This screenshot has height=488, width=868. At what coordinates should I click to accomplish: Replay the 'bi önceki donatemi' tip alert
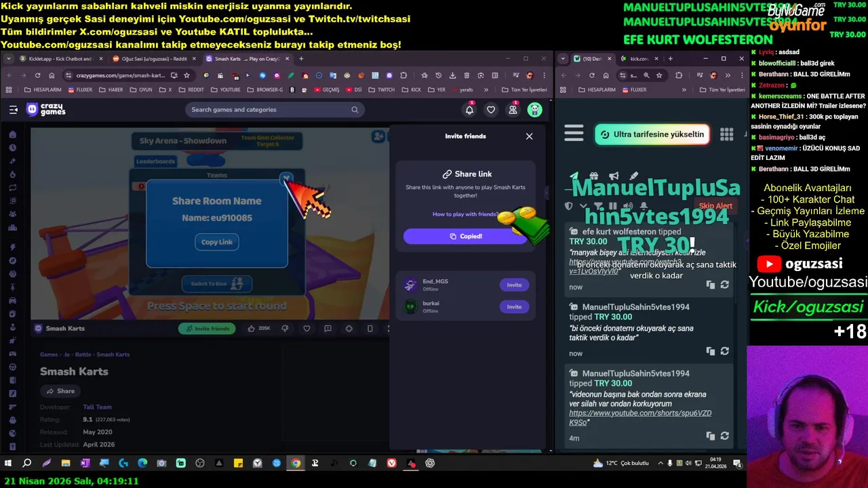[x=724, y=351]
